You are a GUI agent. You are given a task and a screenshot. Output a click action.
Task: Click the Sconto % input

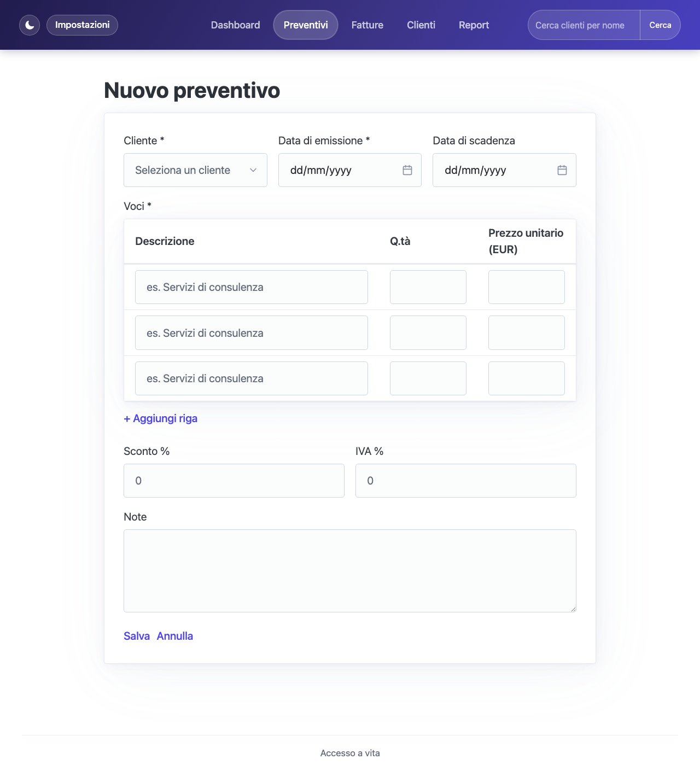234,481
